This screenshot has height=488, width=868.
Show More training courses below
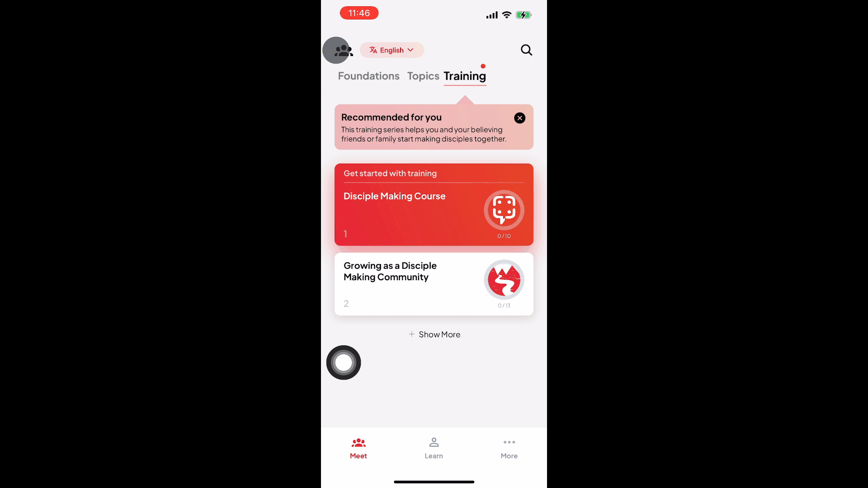pos(434,333)
